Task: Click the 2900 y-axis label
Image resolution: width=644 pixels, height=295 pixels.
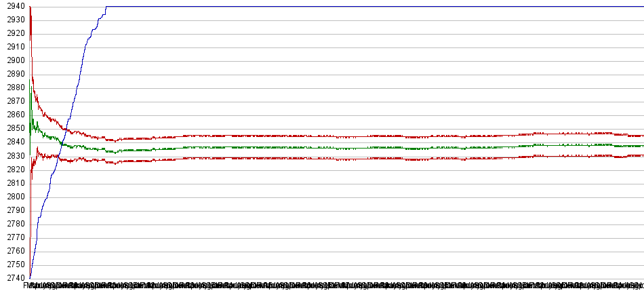Action: click(x=14, y=60)
